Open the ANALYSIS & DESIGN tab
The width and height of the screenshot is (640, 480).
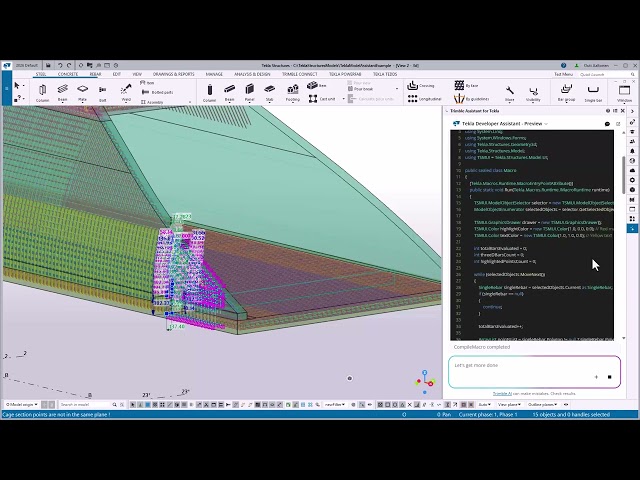coord(252,74)
